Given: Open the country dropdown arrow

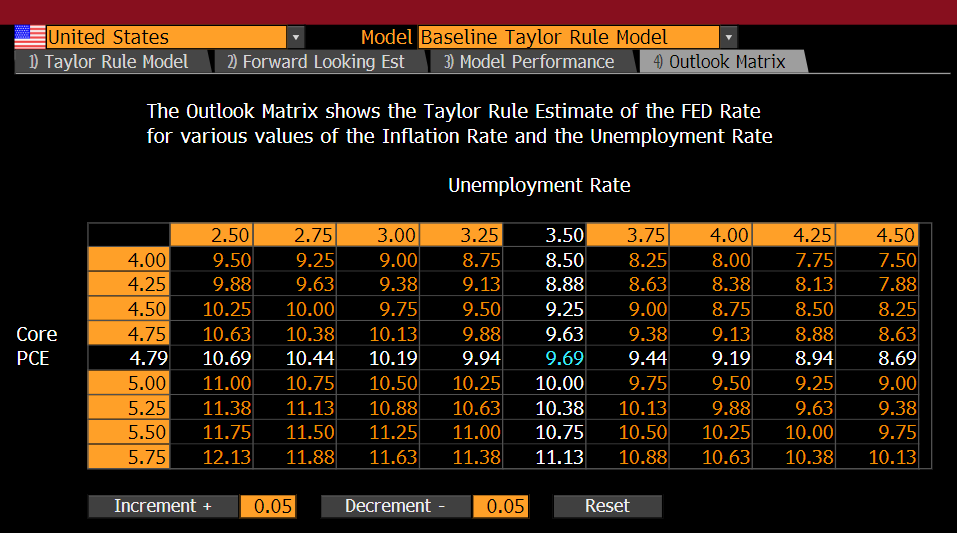Looking at the screenshot, I should 295,37.
